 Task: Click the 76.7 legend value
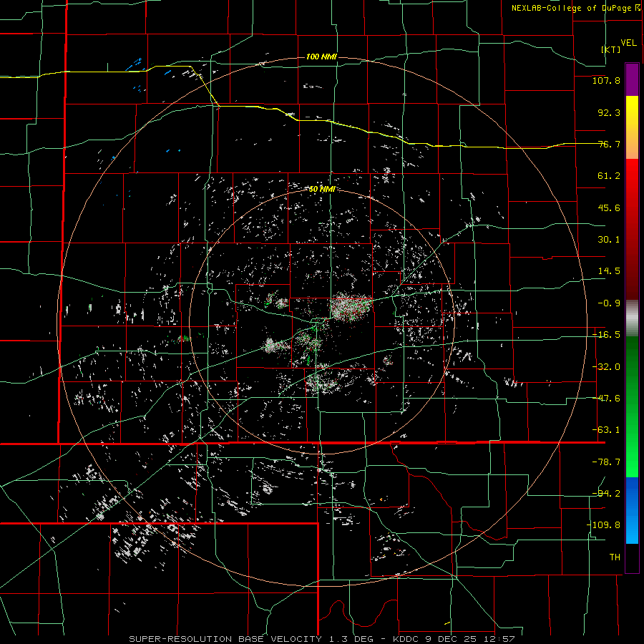[609, 144]
